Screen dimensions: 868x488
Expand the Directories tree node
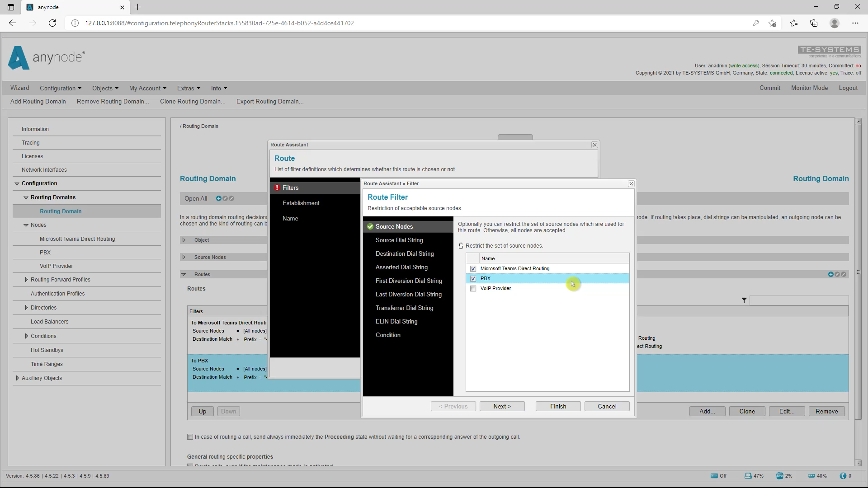point(26,308)
